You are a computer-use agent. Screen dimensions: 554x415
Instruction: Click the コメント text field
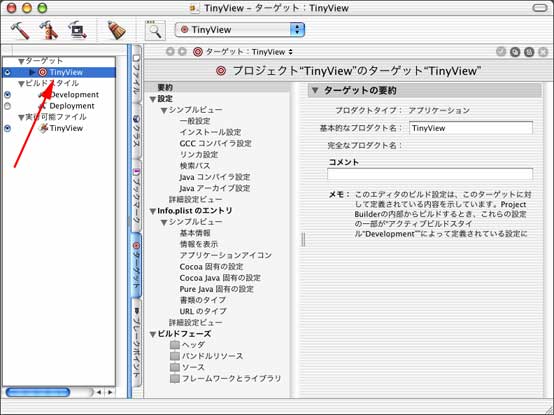430,174
